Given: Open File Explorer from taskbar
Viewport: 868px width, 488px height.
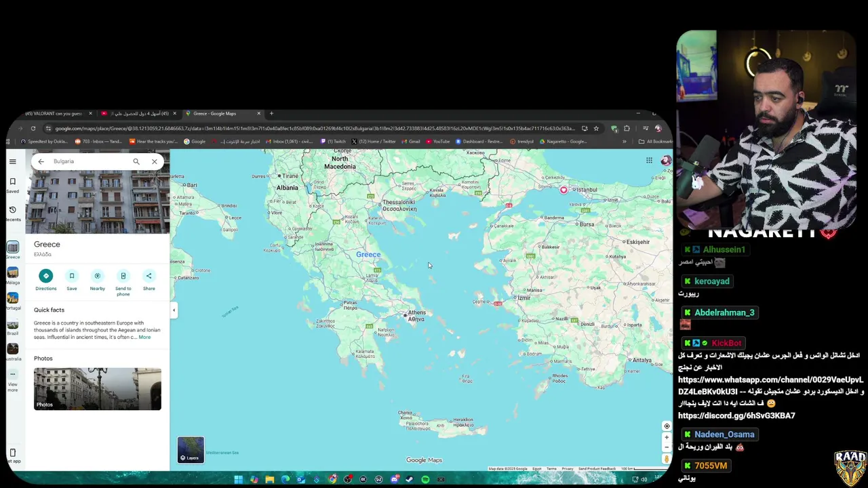Looking at the screenshot, I should 269,479.
